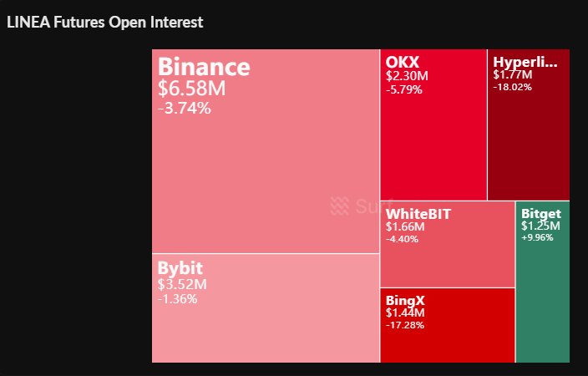The height and width of the screenshot is (376, 588).
Task: Click Bybit's -1.36% change figure
Action: pos(177,298)
